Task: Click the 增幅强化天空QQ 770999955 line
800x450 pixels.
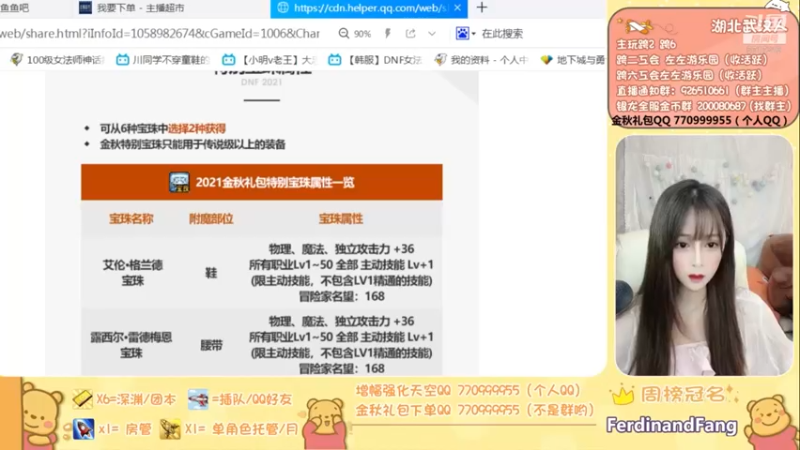Action: click(x=468, y=391)
